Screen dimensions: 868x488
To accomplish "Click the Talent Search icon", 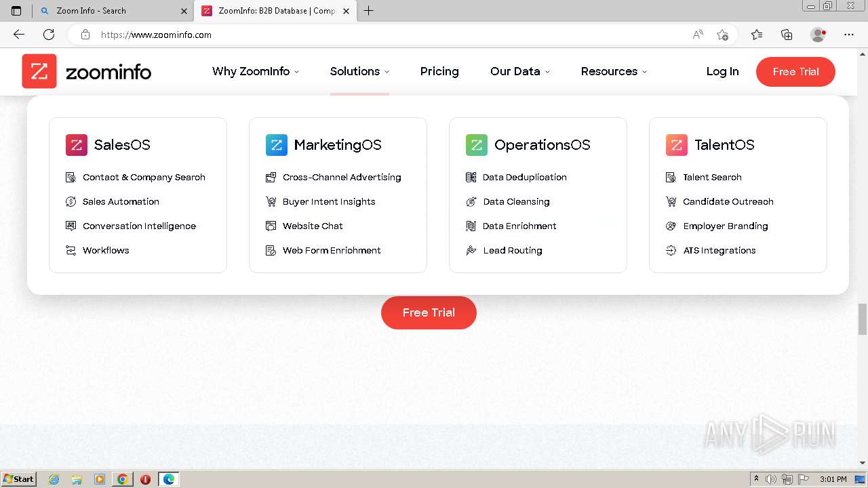I will coord(671,177).
